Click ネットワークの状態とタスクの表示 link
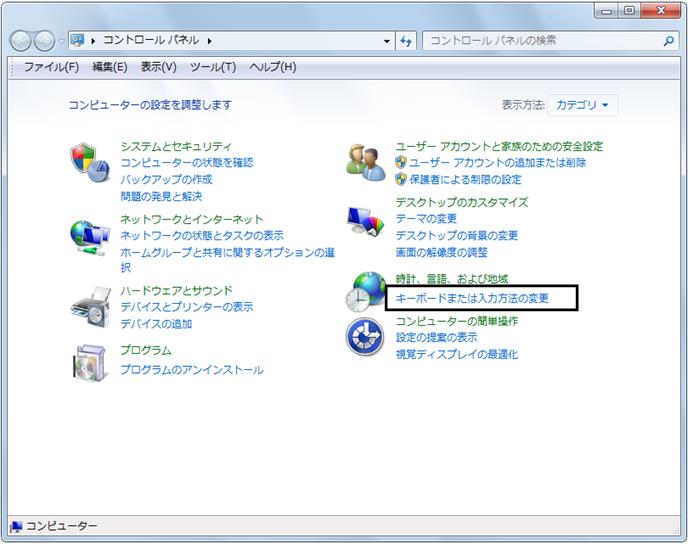 tap(202, 236)
